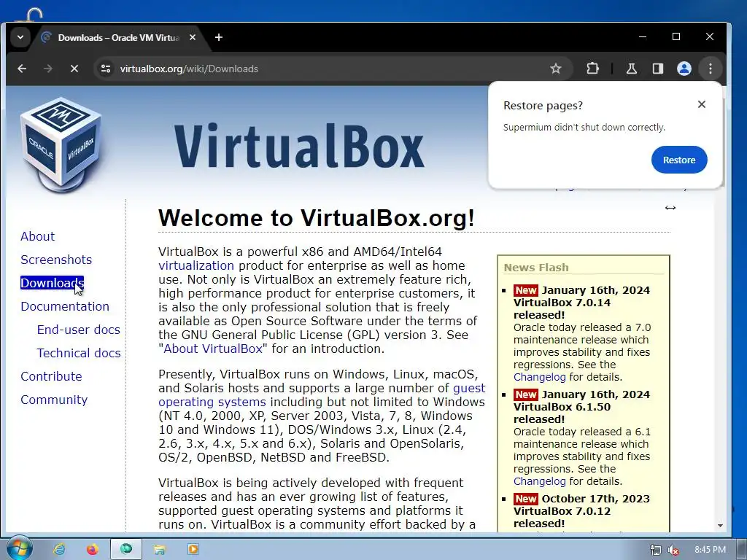747x560 pixels.
Task: Dismiss the Restore pages popup
Action: [701, 104]
